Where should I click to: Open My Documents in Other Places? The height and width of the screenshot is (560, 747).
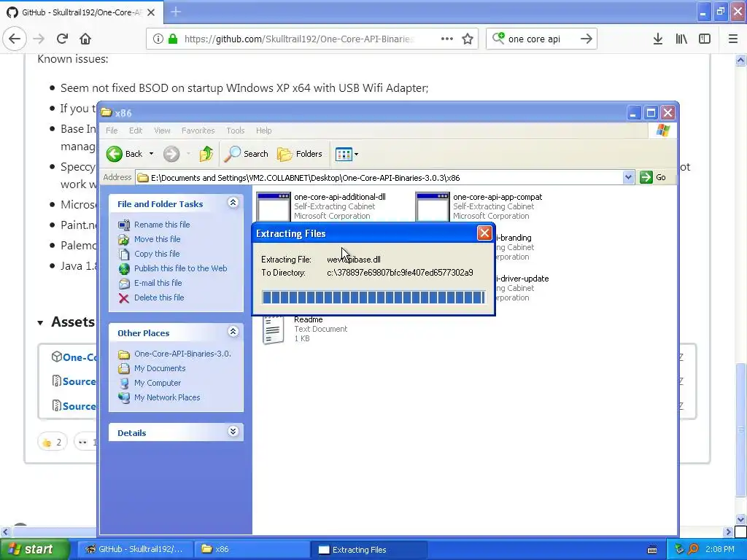tap(160, 368)
